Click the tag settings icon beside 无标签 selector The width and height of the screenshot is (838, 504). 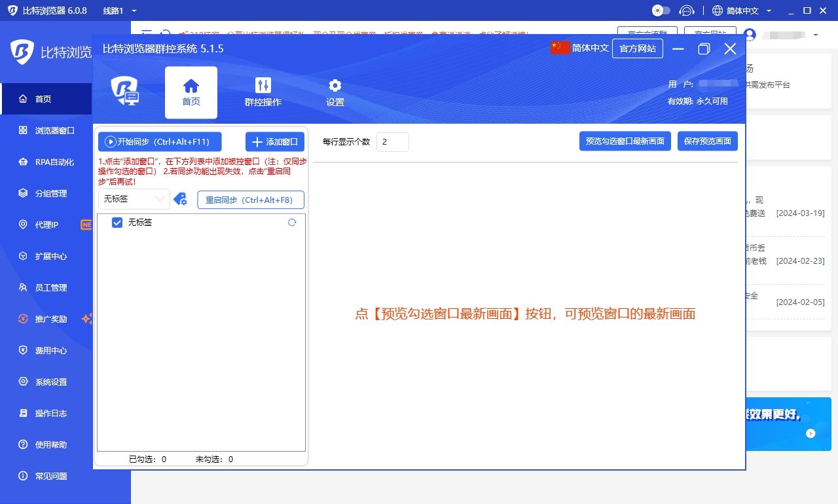tap(181, 199)
